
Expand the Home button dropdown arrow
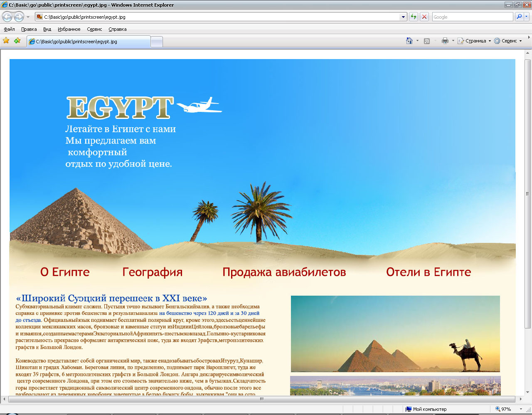click(417, 41)
